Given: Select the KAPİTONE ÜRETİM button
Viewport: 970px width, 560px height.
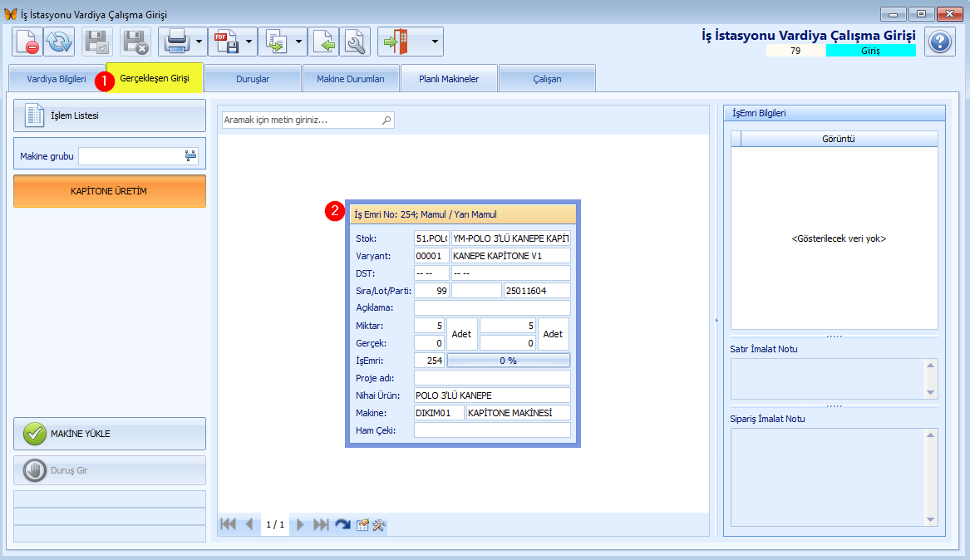Looking at the screenshot, I should tap(110, 191).
